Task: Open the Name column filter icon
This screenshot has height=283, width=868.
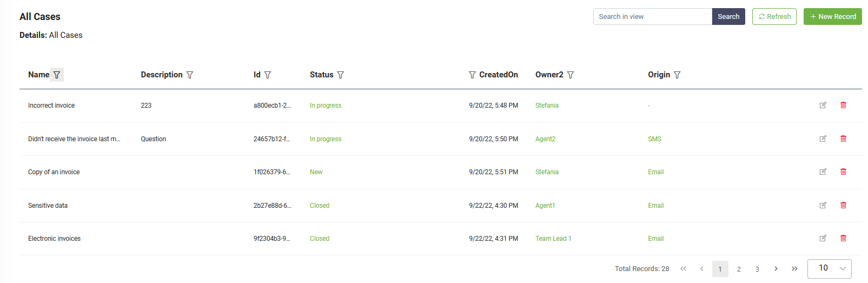Action: pyautogui.click(x=57, y=75)
